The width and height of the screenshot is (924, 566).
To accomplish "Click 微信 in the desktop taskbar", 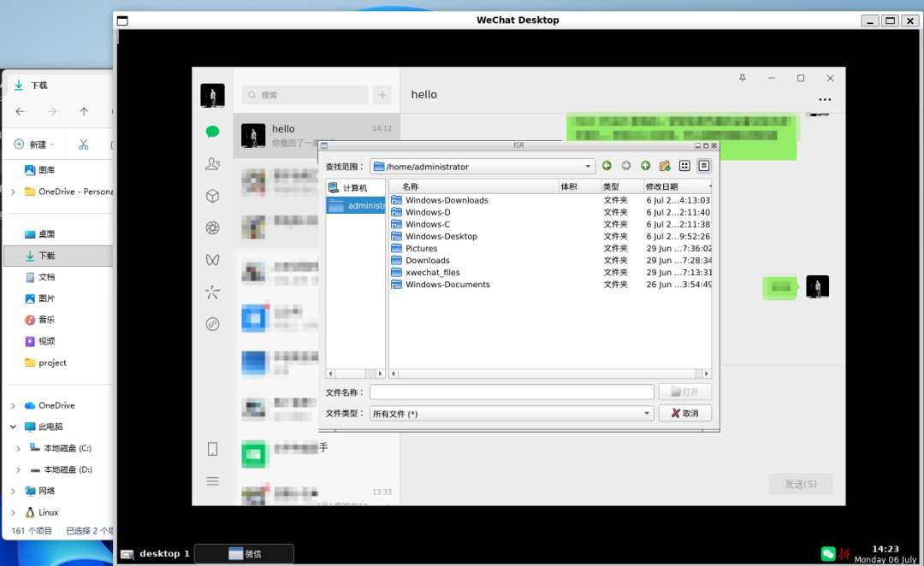I will click(x=244, y=554).
